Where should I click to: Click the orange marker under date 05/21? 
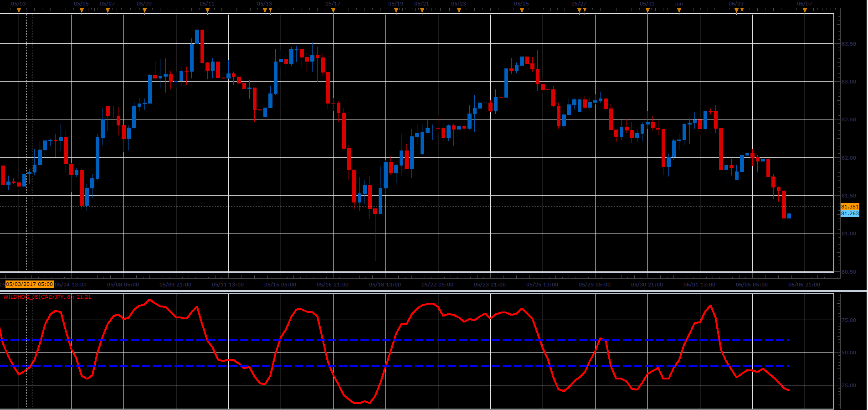point(422,10)
